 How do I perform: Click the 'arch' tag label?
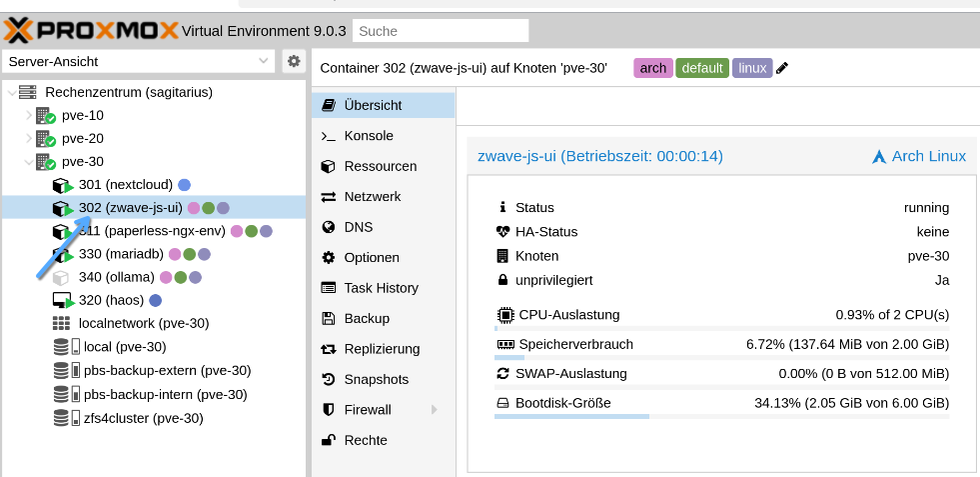point(652,68)
